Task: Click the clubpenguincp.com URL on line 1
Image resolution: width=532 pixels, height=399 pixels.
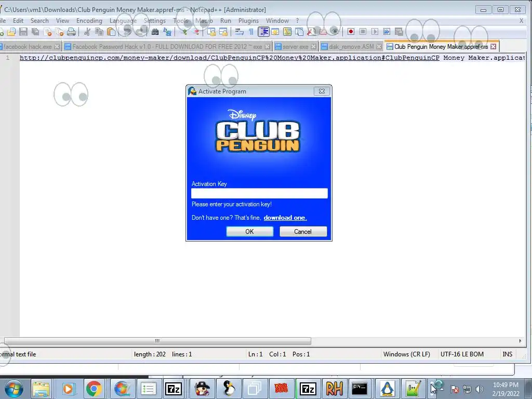Action: coord(229,58)
